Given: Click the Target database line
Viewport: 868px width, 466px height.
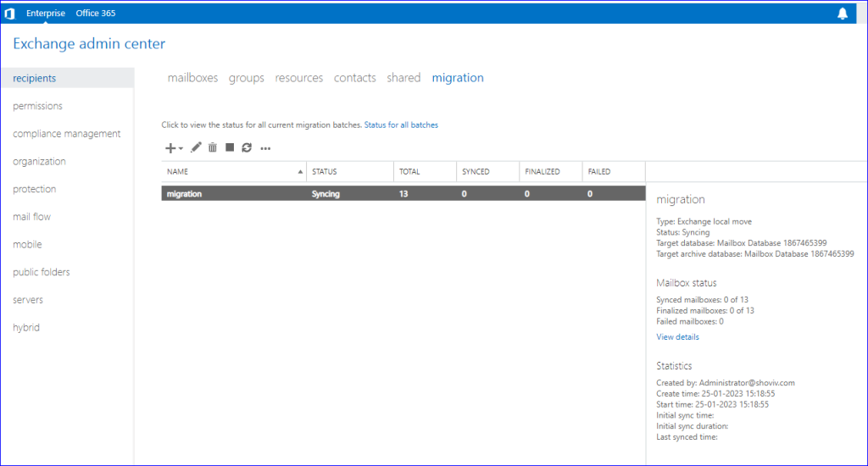Looking at the screenshot, I should [x=742, y=243].
